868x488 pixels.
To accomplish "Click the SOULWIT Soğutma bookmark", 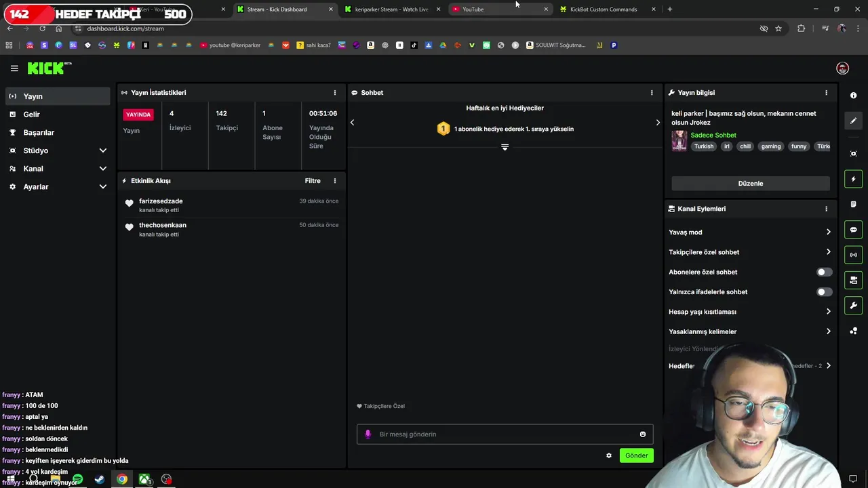I will (555, 45).
